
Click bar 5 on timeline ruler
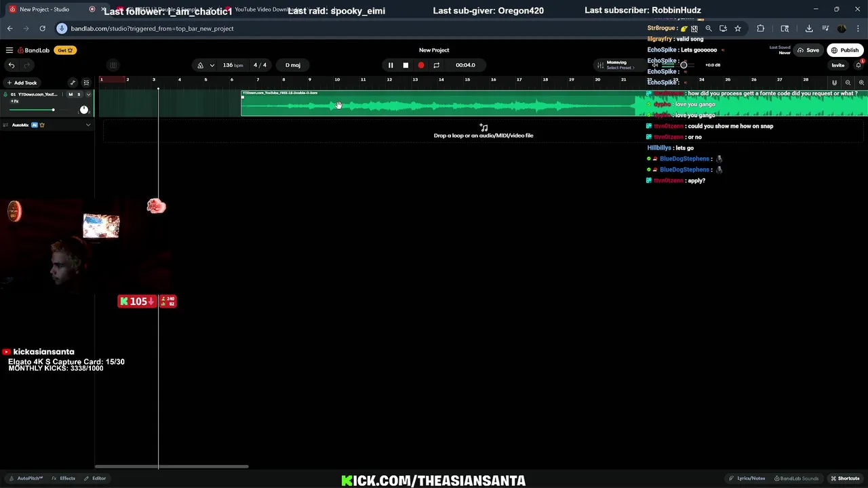point(205,80)
